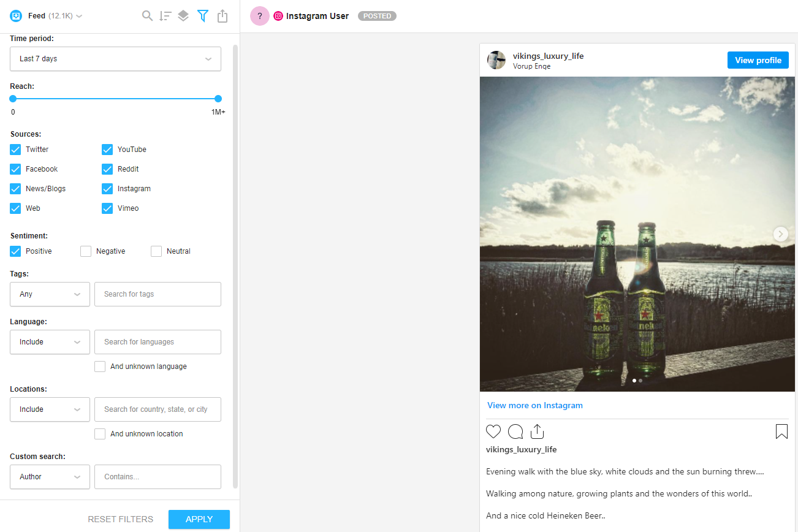Viewport: 798px width, 532px height.
Task: Click the APPLY button
Action: (x=199, y=519)
